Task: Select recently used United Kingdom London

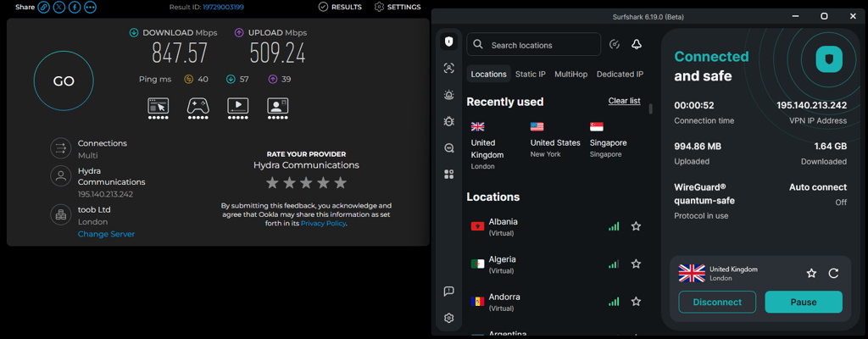Action: click(x=487, y=146)
